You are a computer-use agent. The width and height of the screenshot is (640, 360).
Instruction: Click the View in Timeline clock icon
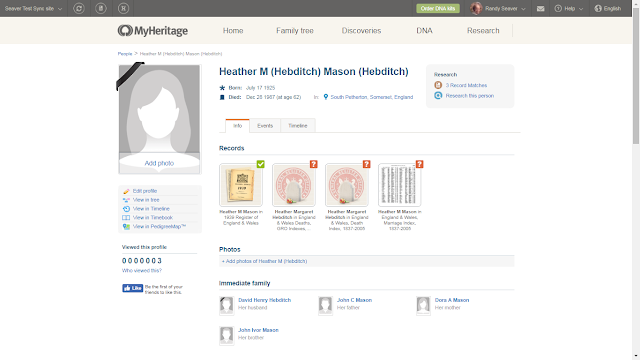point(126,209)
